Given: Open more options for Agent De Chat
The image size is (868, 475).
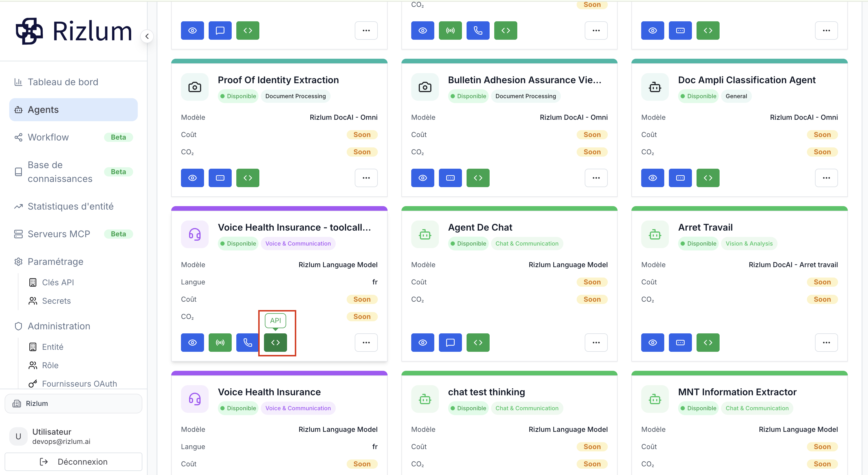Looking at the screenshot, I should tap(596, 342).
